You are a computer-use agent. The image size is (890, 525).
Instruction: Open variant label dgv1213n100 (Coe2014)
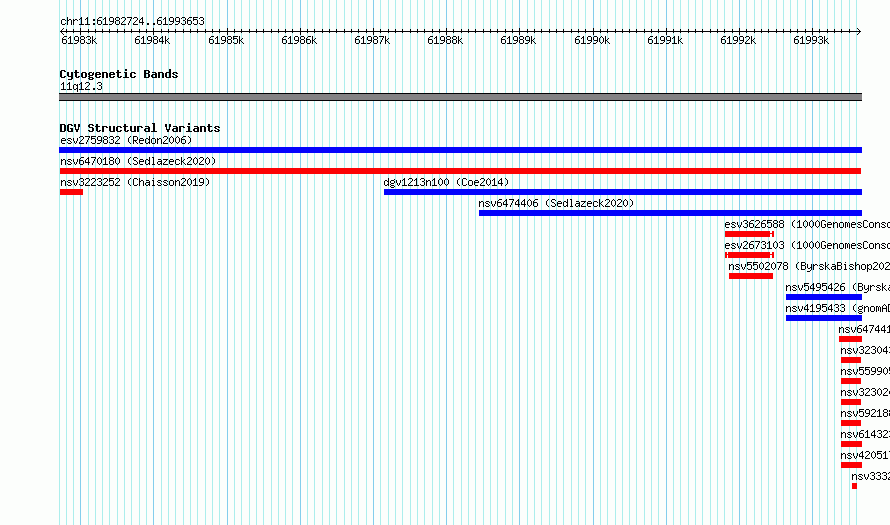pos(446,182)
